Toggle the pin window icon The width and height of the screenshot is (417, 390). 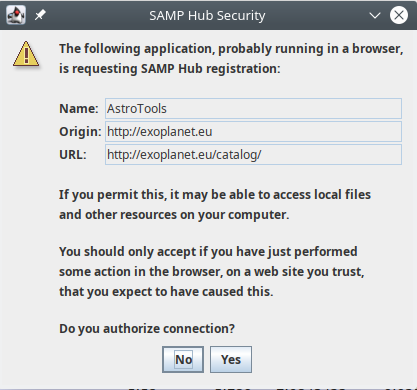[40, 15]
